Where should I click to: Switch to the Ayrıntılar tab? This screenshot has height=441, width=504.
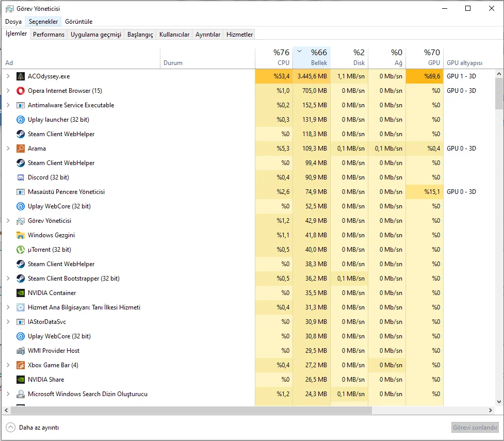click(x=208, y=35)
